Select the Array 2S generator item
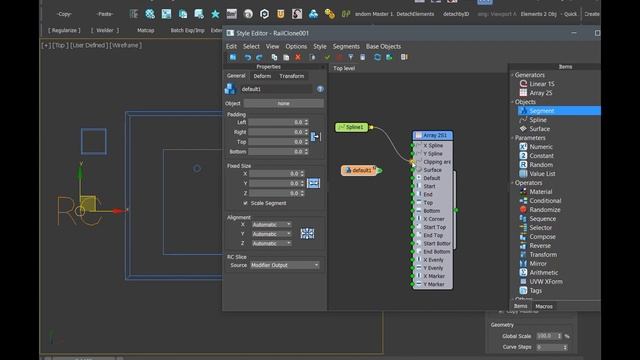This screenshot has width=640, height=360. coord(536,93)
